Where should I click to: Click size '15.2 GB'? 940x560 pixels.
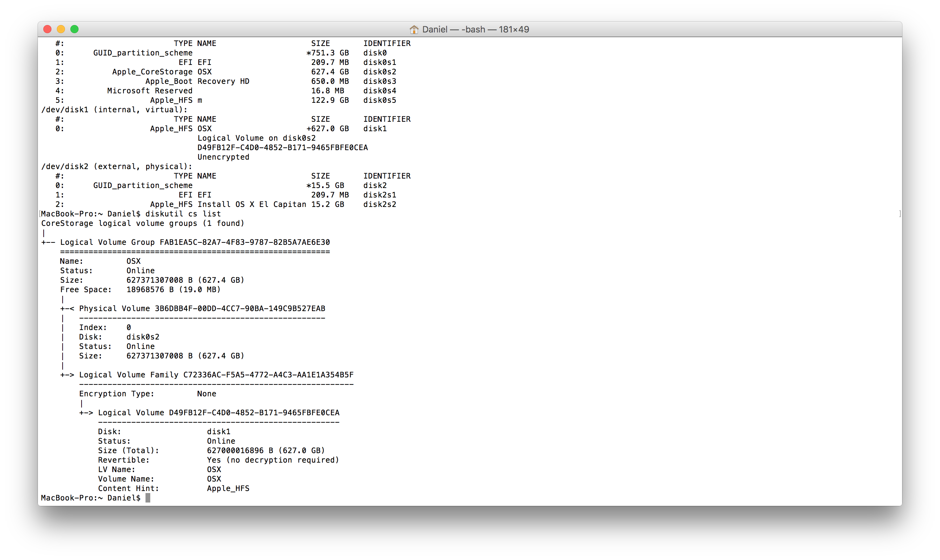[x=328, y=204]
